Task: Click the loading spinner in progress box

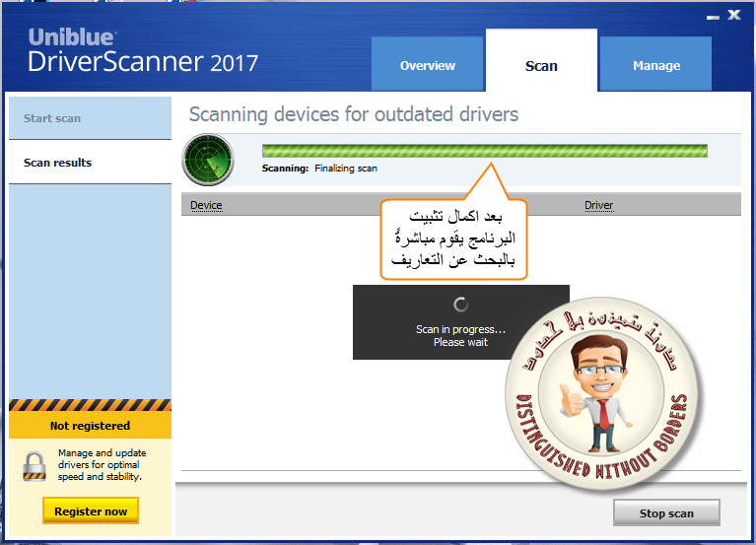Action: click(x=461, y=305)
